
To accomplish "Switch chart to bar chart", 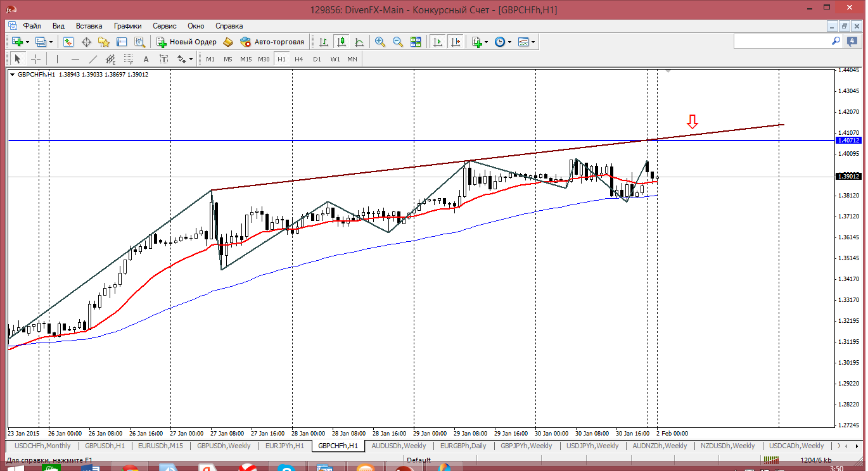I will 324,42.
